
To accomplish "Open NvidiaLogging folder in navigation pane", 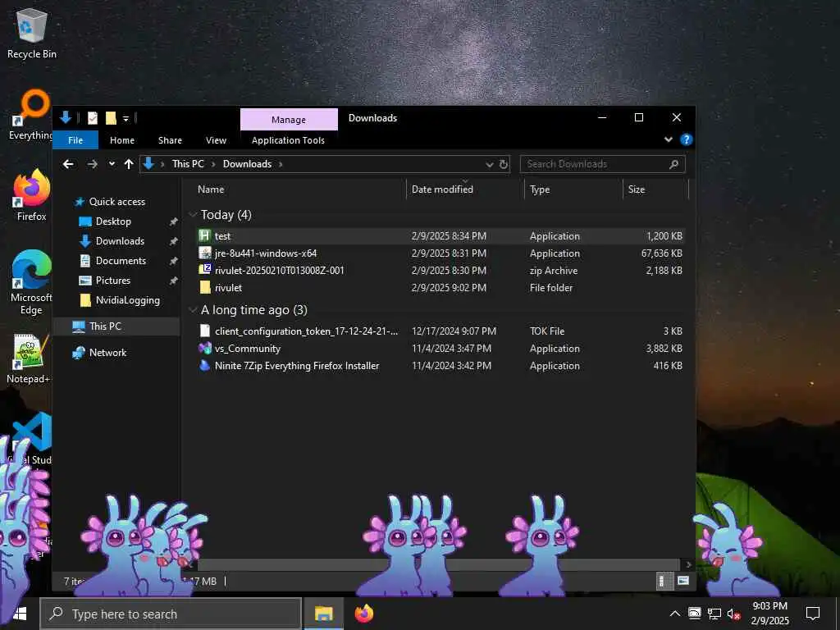I will coord(127,300).
